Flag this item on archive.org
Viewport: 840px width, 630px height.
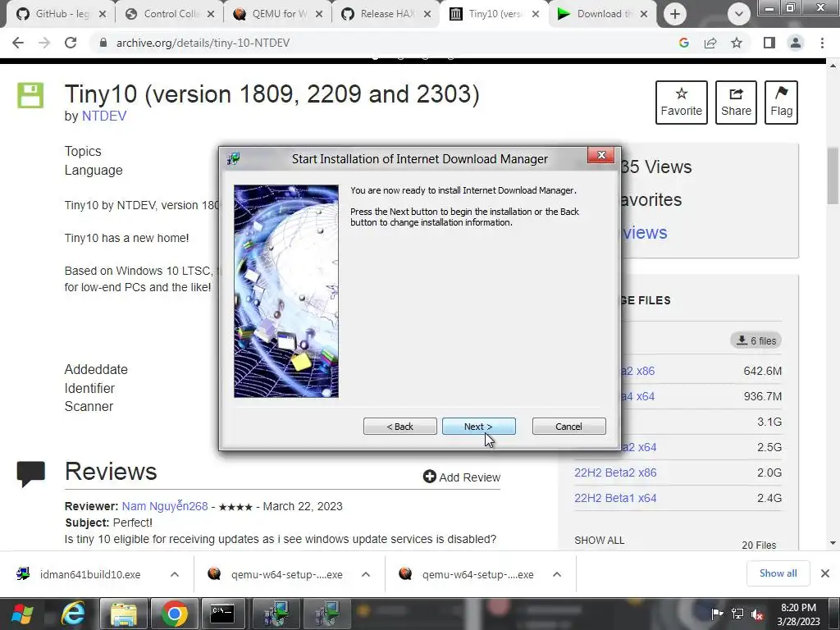[781, 103]
